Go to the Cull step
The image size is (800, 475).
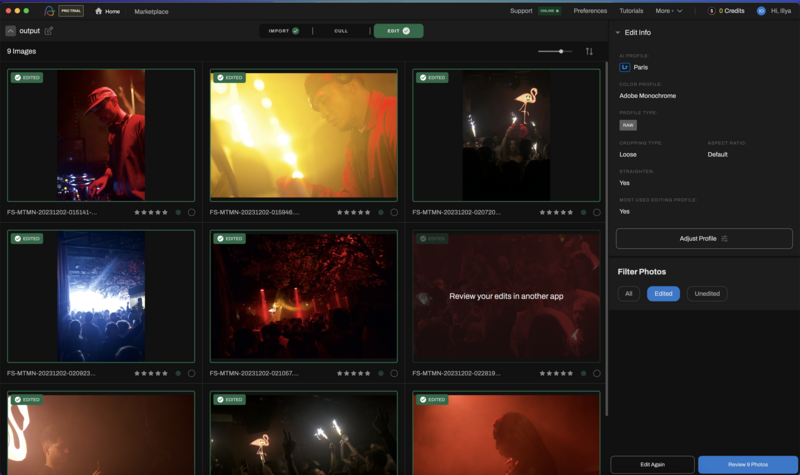[x=341, y=31]
